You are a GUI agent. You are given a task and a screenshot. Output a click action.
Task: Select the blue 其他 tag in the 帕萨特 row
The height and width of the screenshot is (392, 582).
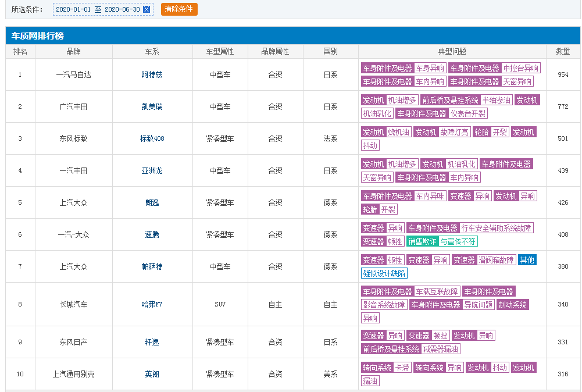click(527, 260)
